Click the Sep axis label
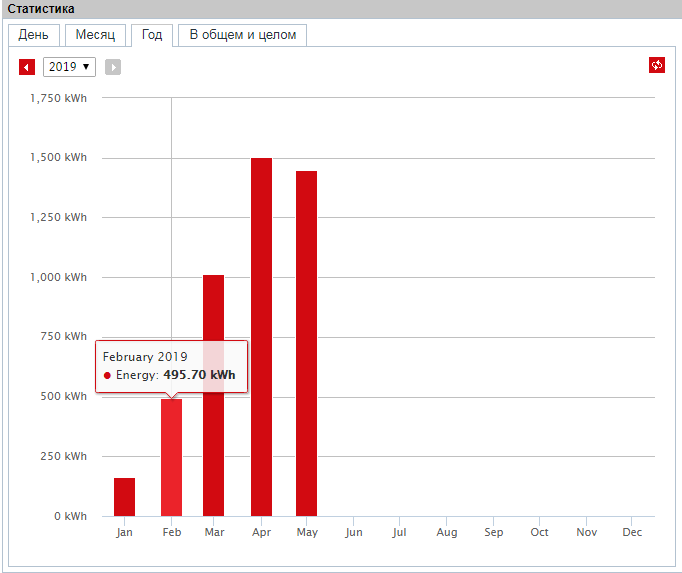The height and width of the screenshot is (573, 682). tap(494, 532)
